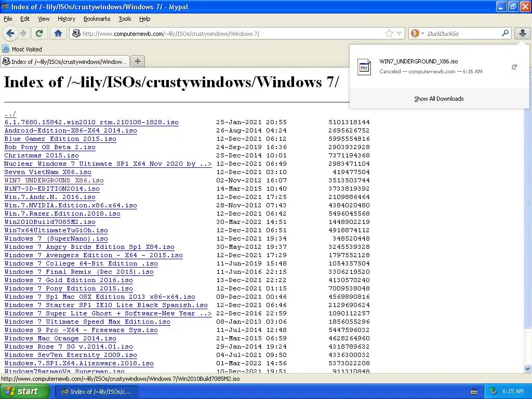Open the address bar history dropdown arrow

399,33
